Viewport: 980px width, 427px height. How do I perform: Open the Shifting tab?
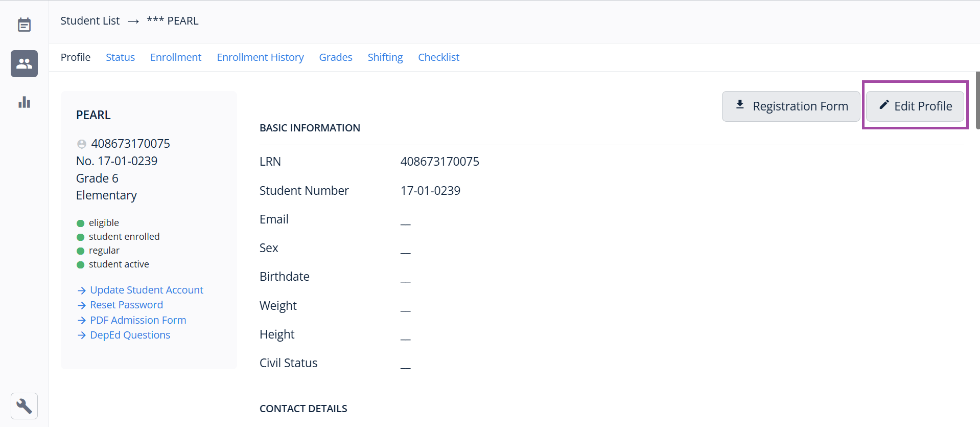(x=385, y=57)
